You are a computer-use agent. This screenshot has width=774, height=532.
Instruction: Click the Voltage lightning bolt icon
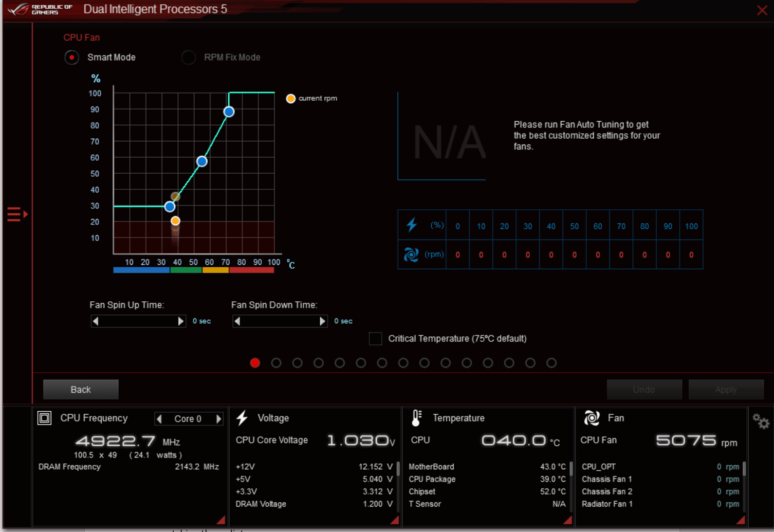tap(242, 418)
